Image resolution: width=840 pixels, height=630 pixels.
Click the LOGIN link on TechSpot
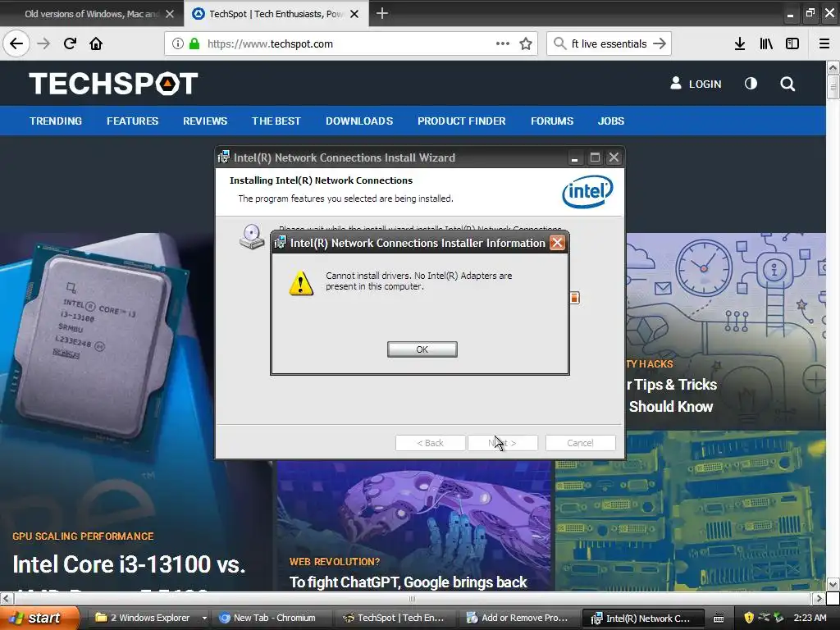696,84
